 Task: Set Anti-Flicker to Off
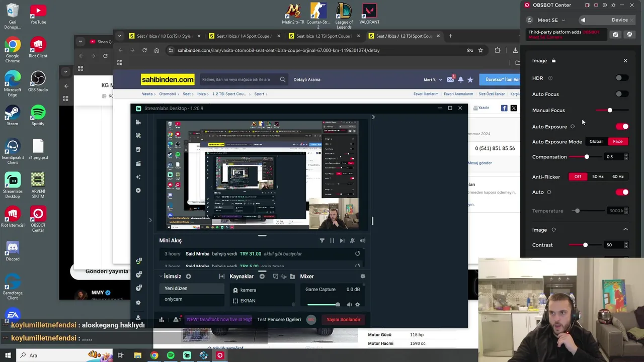[x=578, y=177]
